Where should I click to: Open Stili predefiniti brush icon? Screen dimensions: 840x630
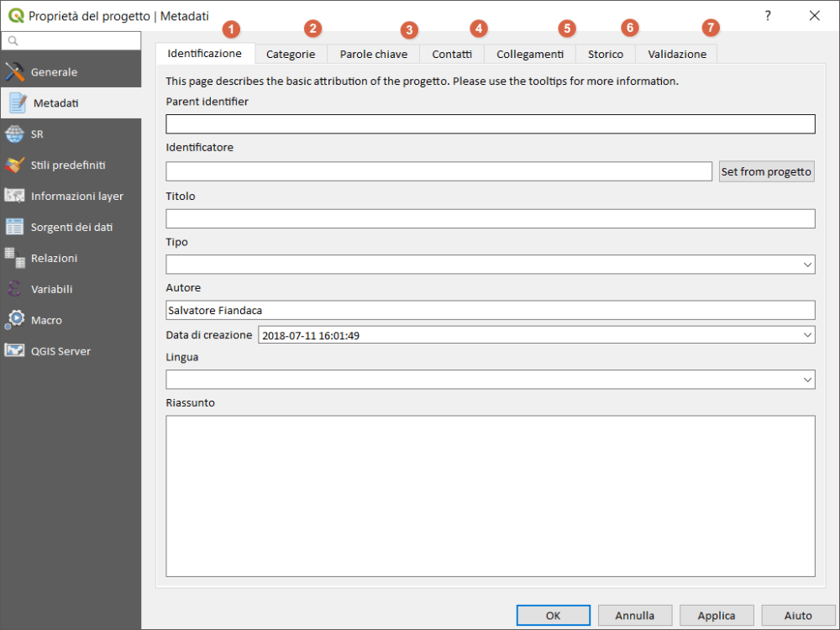coord(15,165)
